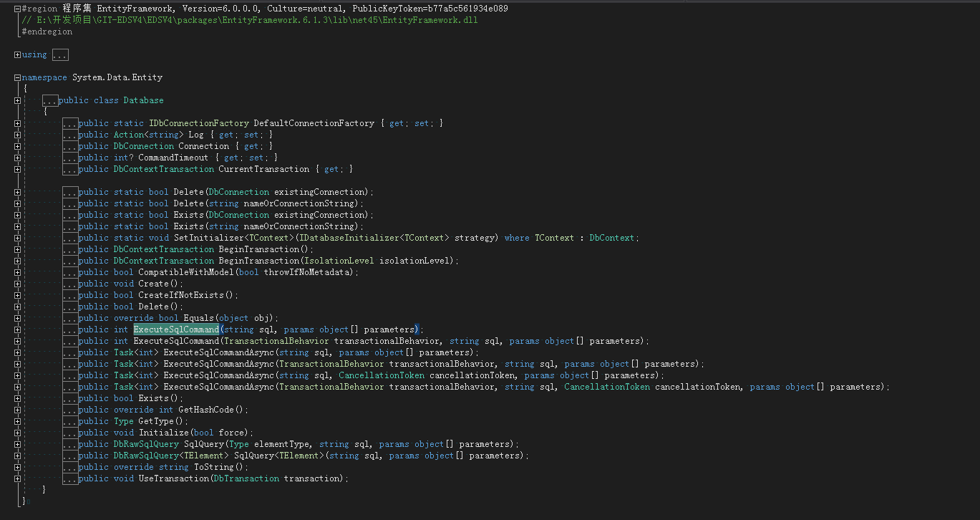
Task: Click the #endregion directive
Action: [x=47, y=32]
